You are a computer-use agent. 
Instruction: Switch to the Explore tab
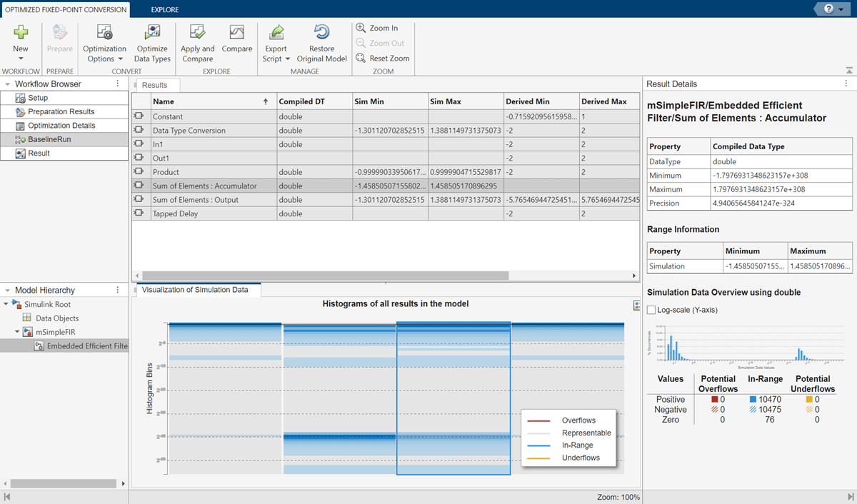click(x=165, y=10)
